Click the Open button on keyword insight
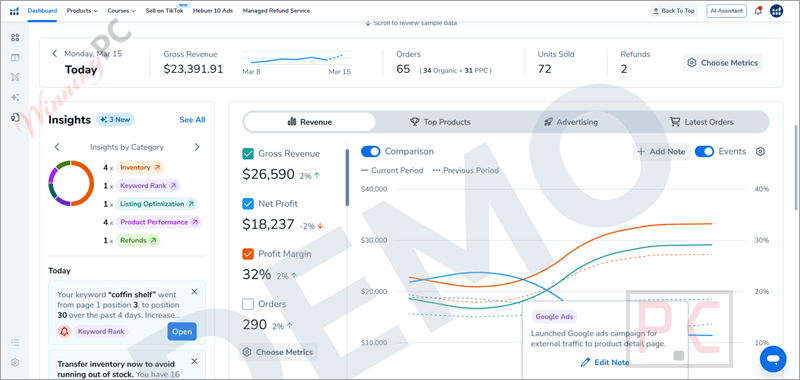The width and height of the screenshot is (800, 380). click(182, 332)
